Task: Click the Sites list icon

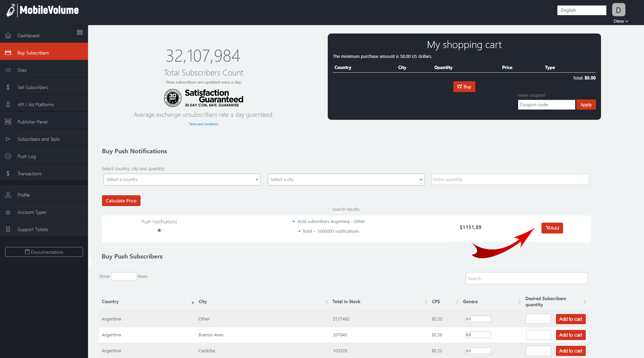Action: point(8,70)
